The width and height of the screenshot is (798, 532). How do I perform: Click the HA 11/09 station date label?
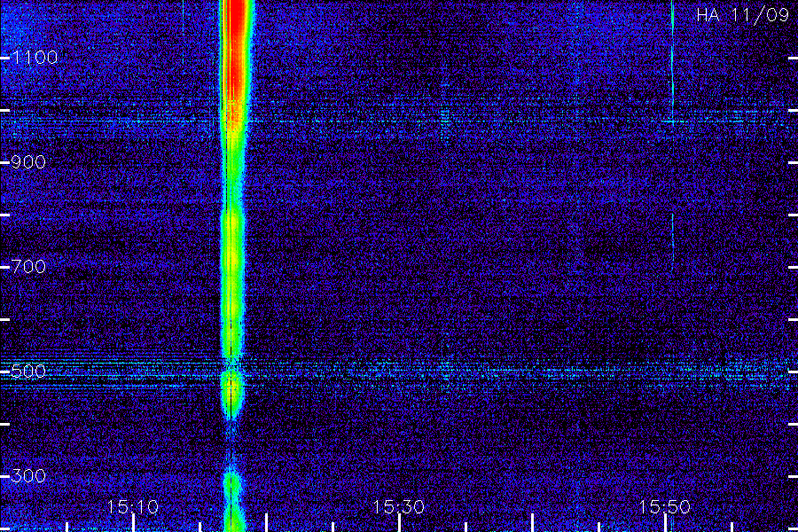tap(742, 15)
